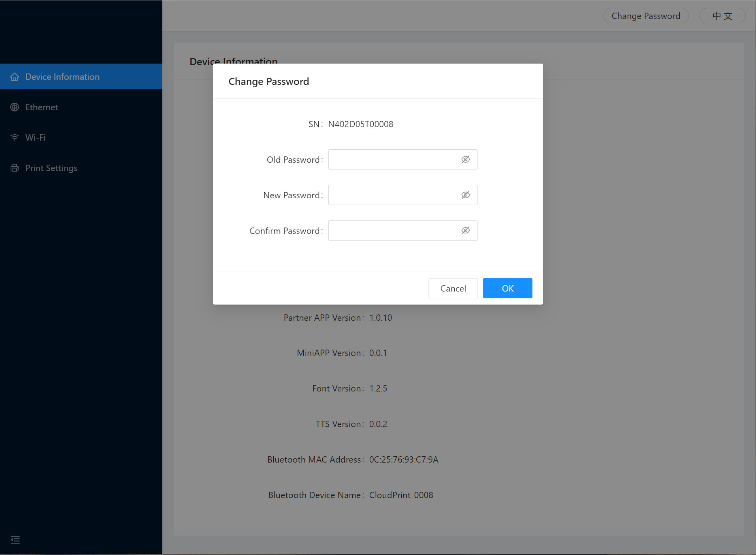Image resolution: width=756 pixels, height=555 pixels.
Task: Focus the Old Password input field
Action: [393, 159]
